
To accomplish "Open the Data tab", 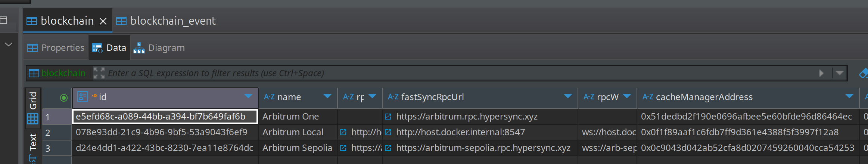I will [x=109, y=48].
